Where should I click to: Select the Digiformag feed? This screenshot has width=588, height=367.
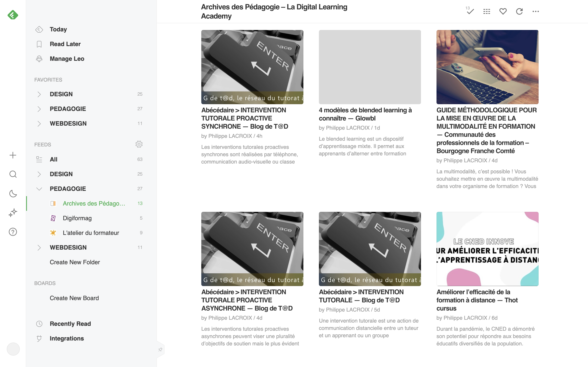point(77,218)
